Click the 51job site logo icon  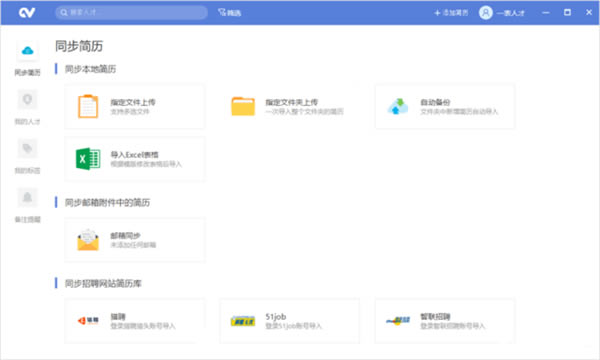[x=243, y=321]
